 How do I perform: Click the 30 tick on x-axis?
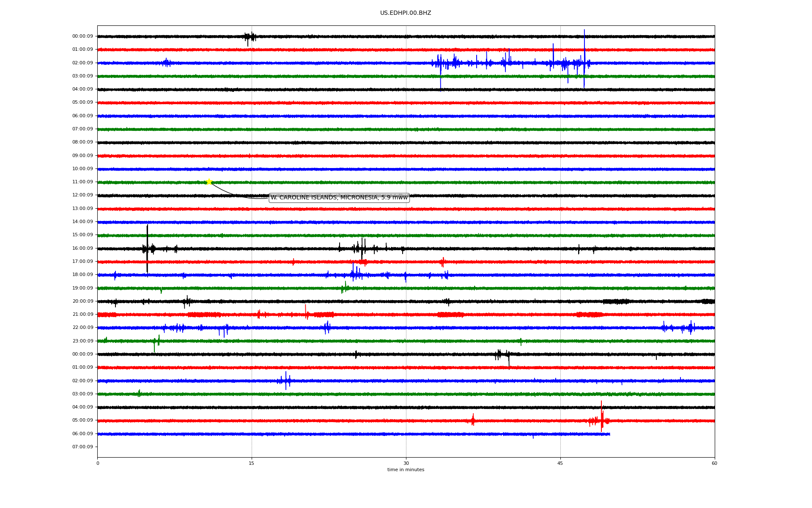(406, 464)
